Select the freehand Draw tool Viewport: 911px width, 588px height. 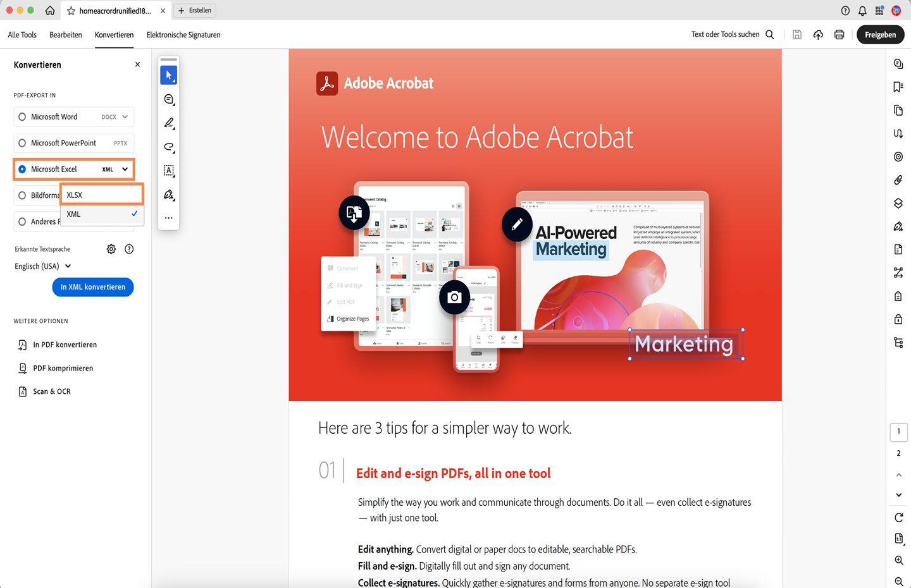168,147
